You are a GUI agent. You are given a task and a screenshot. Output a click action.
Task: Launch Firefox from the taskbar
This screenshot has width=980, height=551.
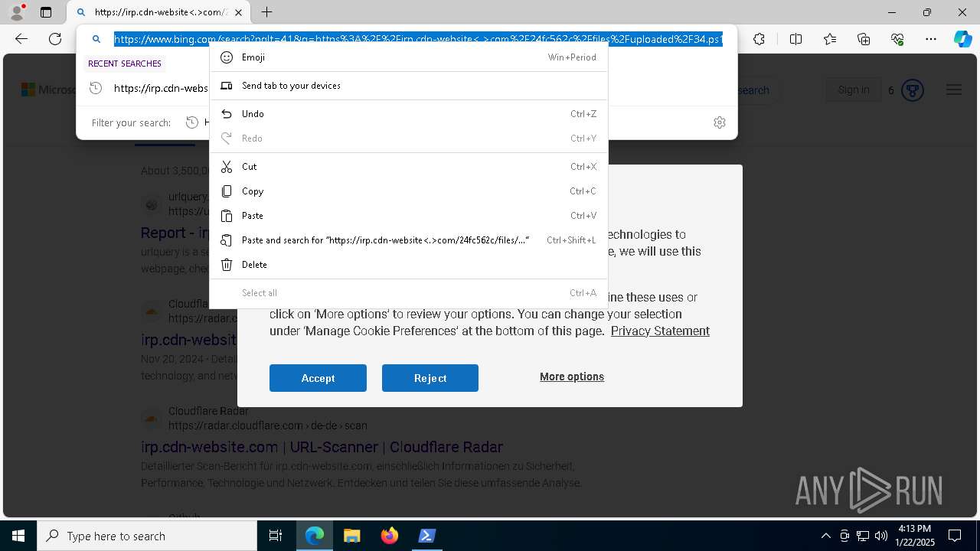tap(389, 536)
